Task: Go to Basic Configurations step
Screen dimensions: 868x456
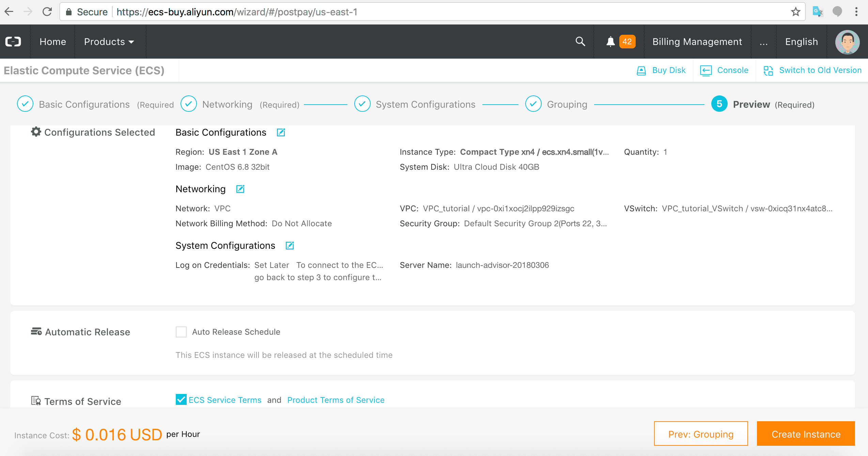Action: [84, 104]
